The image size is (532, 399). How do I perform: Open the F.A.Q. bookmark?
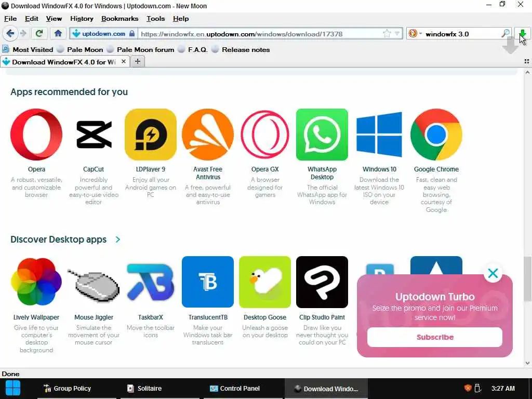point(193,49)
